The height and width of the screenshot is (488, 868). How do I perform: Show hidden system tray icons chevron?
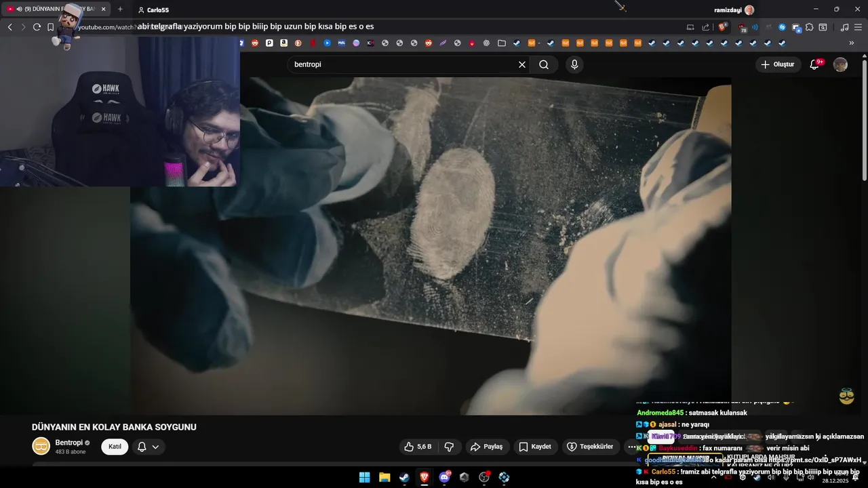point(713,477)
